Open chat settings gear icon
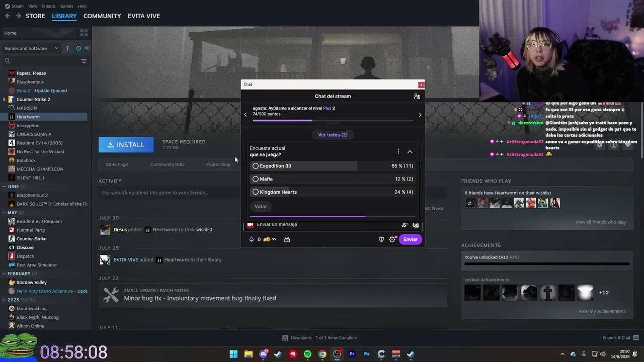 (392, 239)
